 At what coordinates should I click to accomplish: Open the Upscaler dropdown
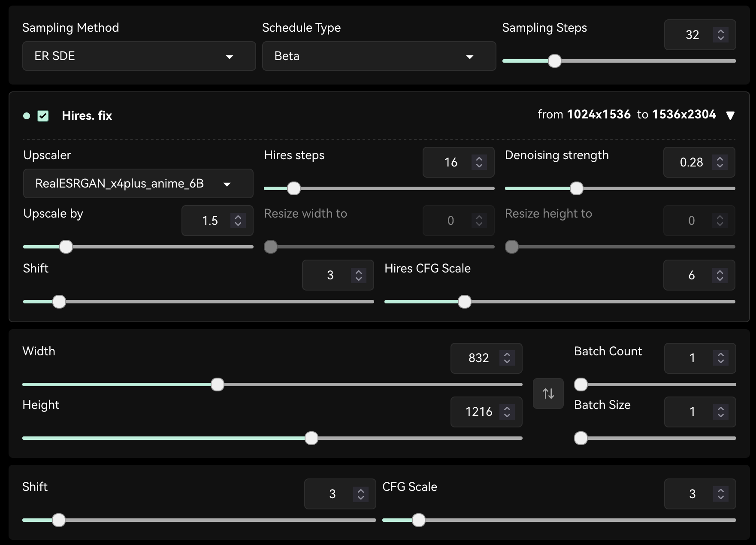tap(138, 184)
